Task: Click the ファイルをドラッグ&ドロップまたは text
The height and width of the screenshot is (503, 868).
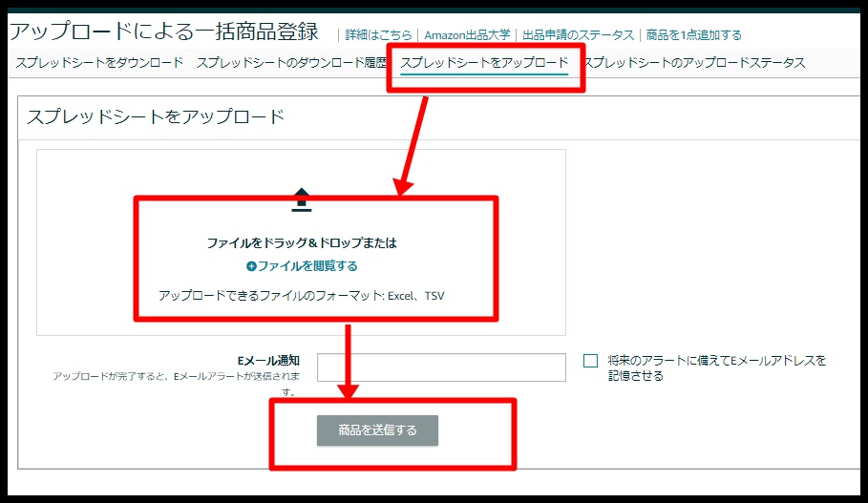Action: tap(302, 243)
